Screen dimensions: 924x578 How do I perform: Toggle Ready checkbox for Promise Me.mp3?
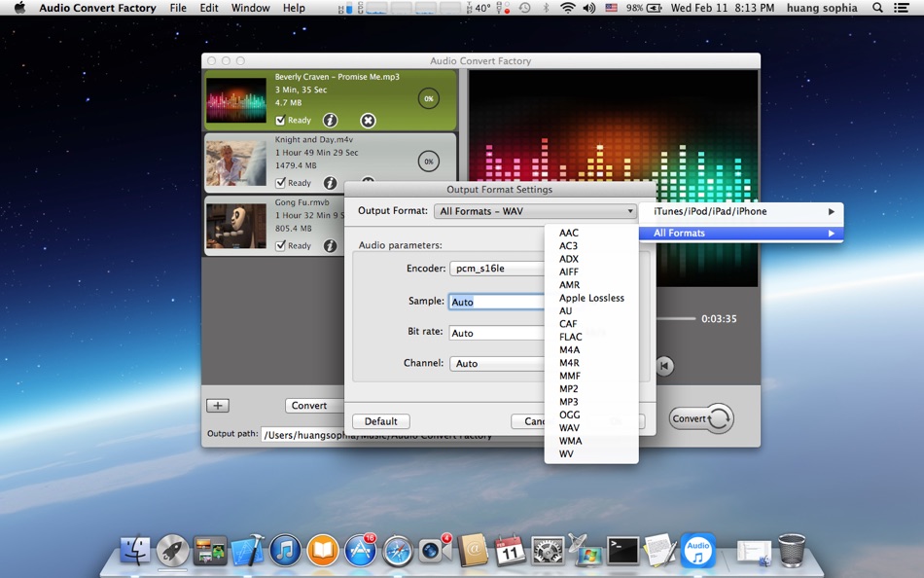[280, 121]
